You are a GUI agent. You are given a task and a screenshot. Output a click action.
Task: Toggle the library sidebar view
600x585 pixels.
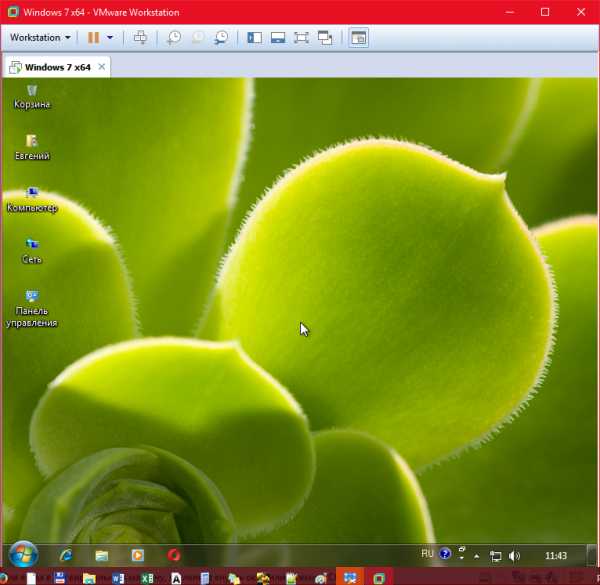click(x=254, y=37)
